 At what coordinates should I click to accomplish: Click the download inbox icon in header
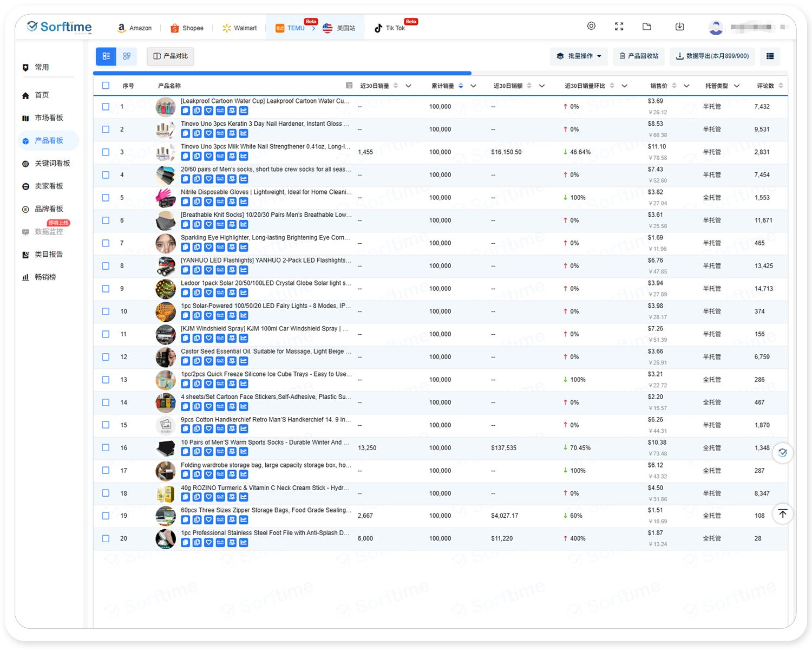pos(680,27)
